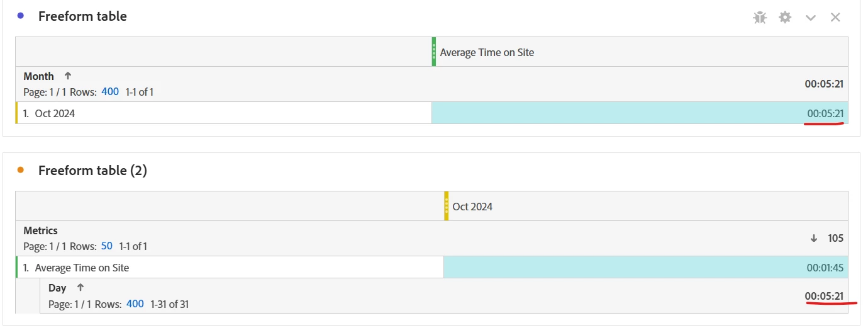Open Freeform table settings gear
This screenshot has width=868, height=335.
tap(785, 18)
